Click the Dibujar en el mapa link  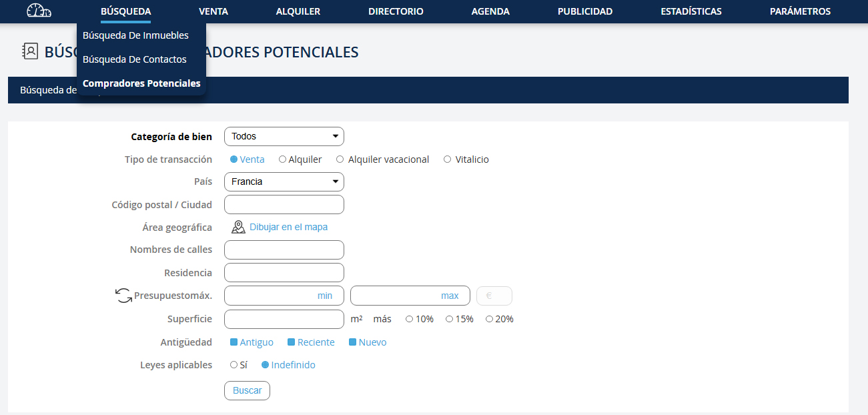(x=288, y=227)
